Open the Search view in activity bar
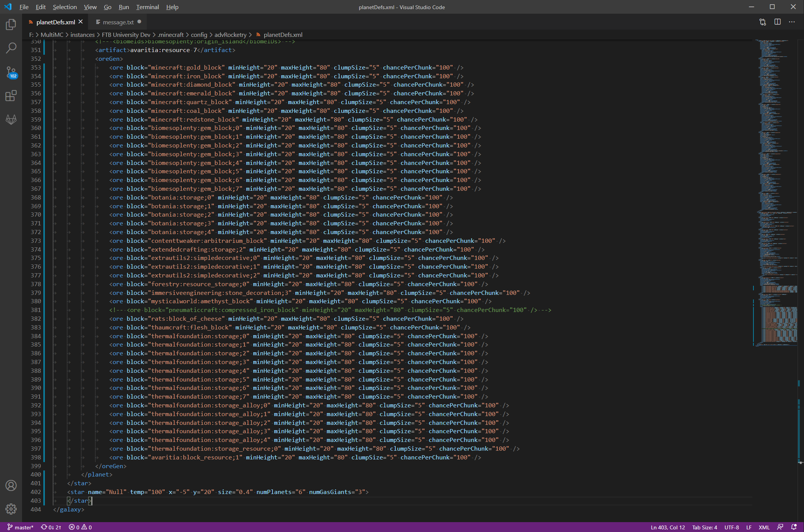The image size is (804, 532). (x=11, y=48)
